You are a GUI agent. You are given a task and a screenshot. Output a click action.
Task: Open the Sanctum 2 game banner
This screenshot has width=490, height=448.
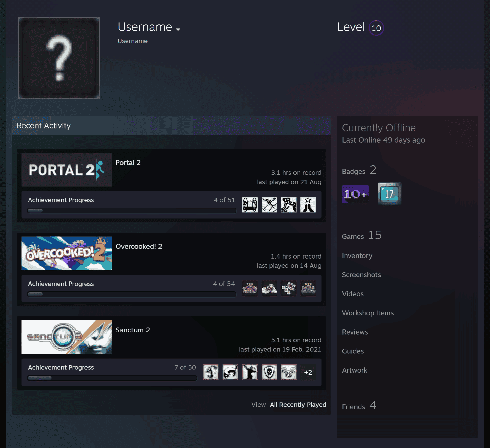[x=67, y=337]
